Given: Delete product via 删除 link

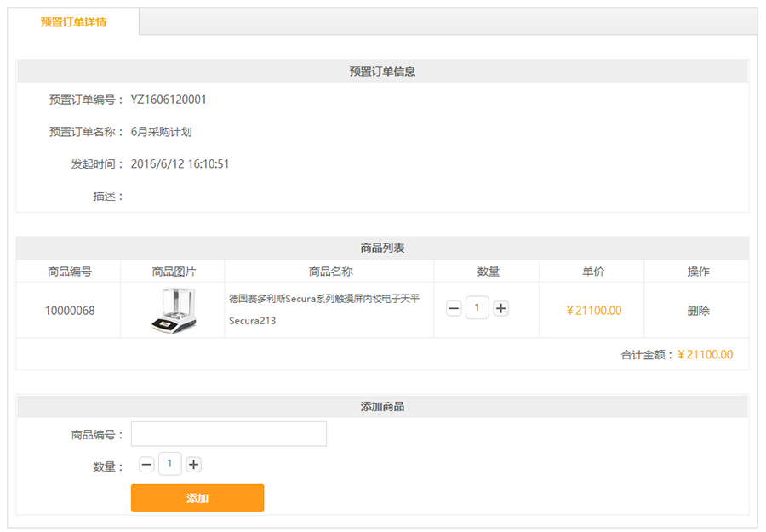Looking at the screenshot, I should 698,311.
